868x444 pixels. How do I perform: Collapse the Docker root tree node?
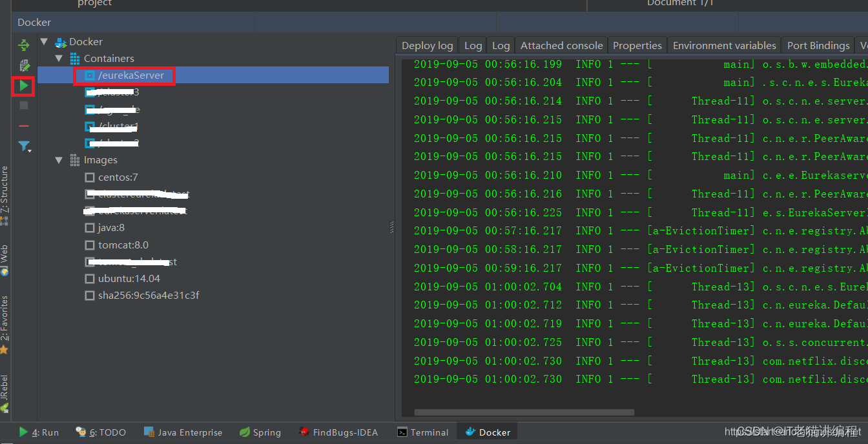point(45,42)
